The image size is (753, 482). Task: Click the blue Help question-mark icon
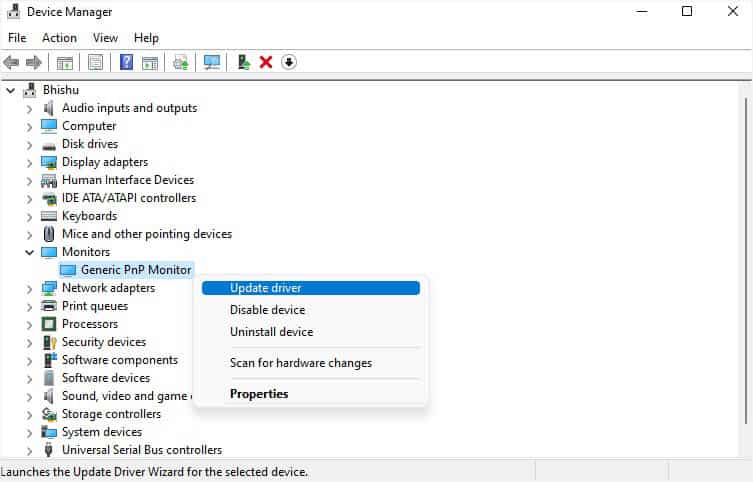click(x=126, y=62)
